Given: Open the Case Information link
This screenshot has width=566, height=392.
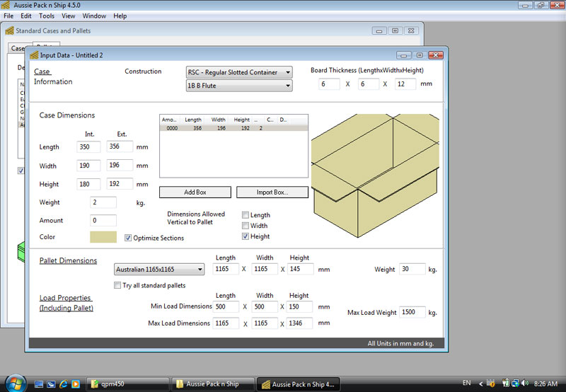Looking at the screenshot, I should [x=53, y=76].
